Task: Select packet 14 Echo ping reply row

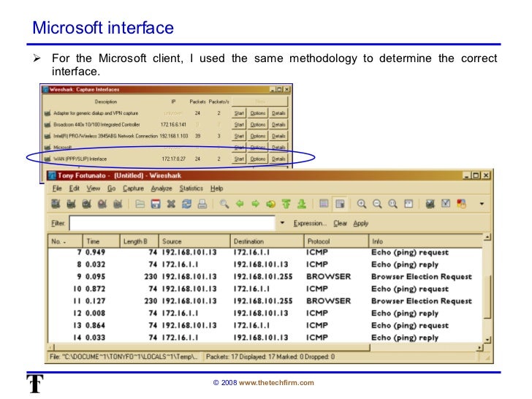Action: (x=265, y=338)
